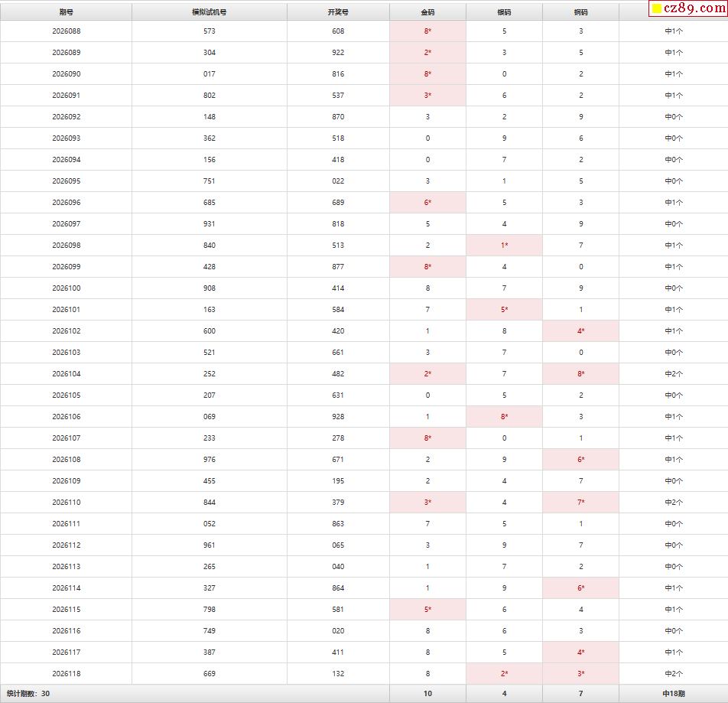Click the 银码 column header
The width and height of the screenshot is (728, 703).
504,12
